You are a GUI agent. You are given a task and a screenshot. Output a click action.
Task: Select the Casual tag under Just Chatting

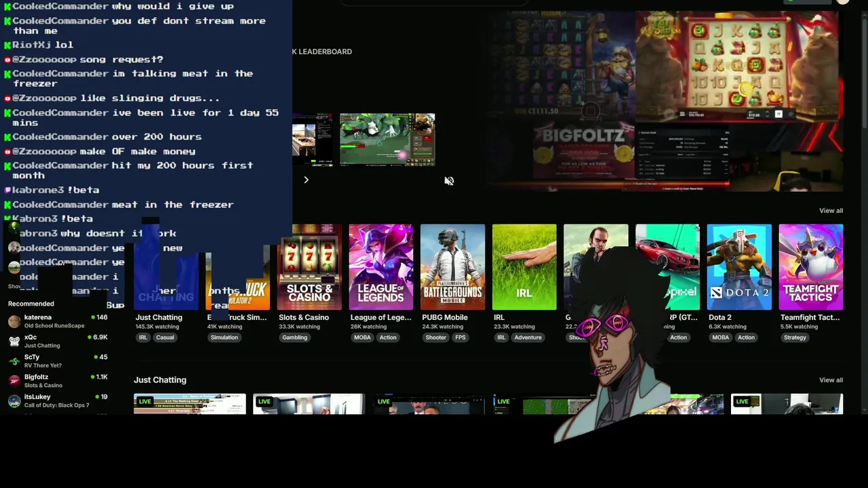coord(165,338)
